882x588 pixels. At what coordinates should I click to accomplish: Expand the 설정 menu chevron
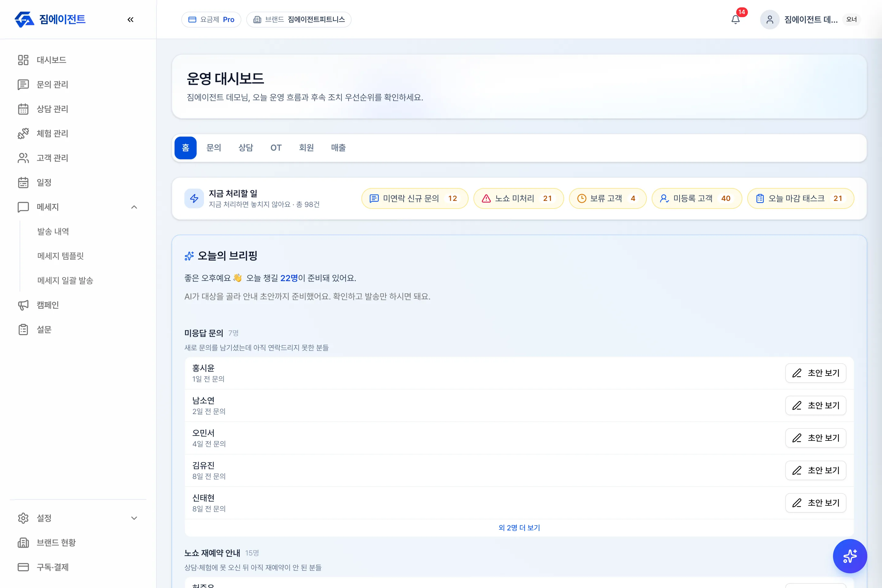click(134, 518)
